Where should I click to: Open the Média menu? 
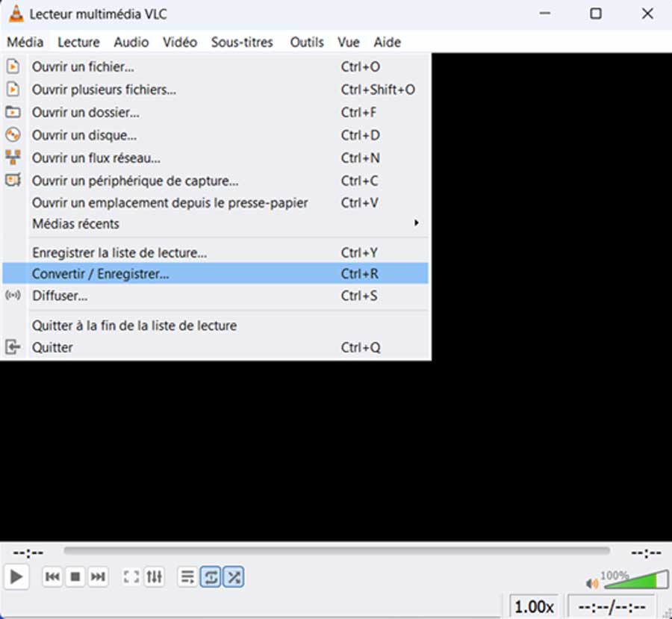25,42
